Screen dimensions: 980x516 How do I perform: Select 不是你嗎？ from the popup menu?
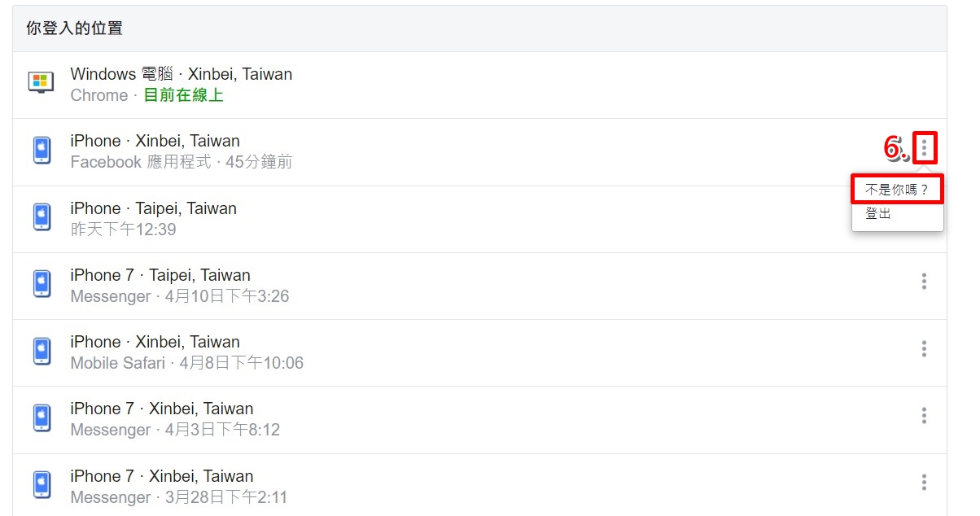tap(897, 190)
